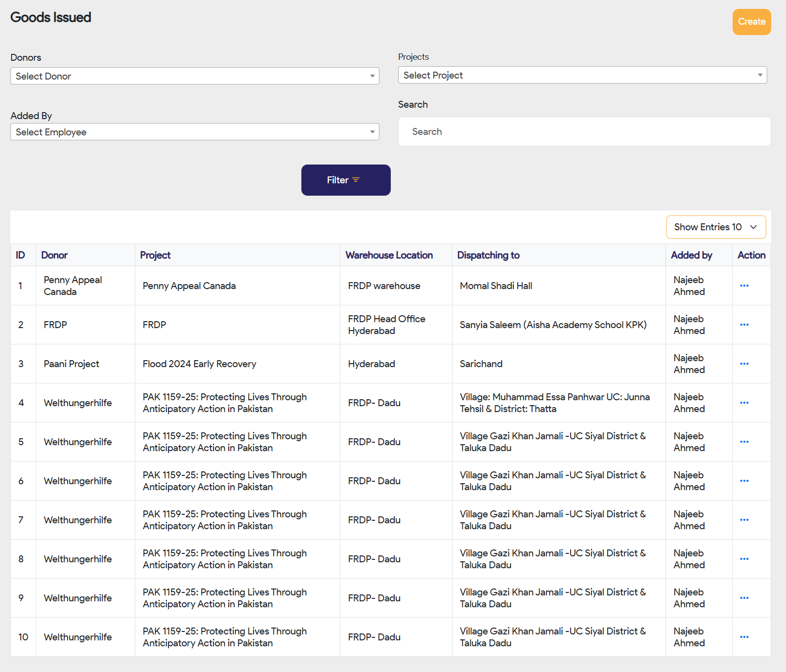Click the Create button

coord(751,22)
